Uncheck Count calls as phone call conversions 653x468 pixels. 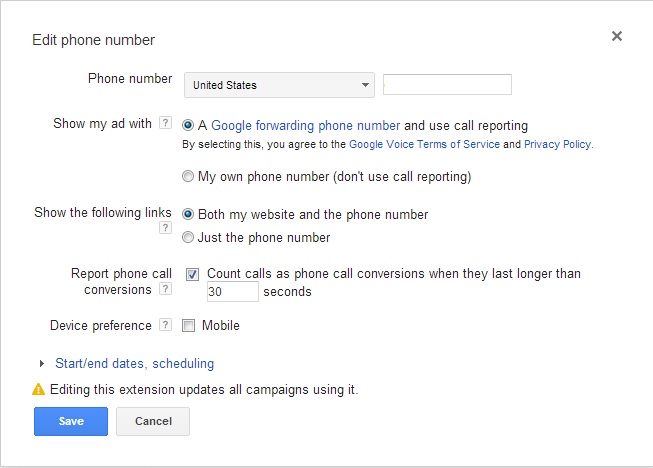pyautogui.click(x=192, y=274)
